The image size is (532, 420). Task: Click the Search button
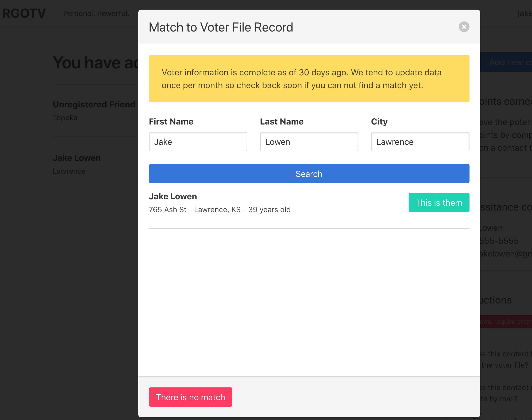point(309,174)
